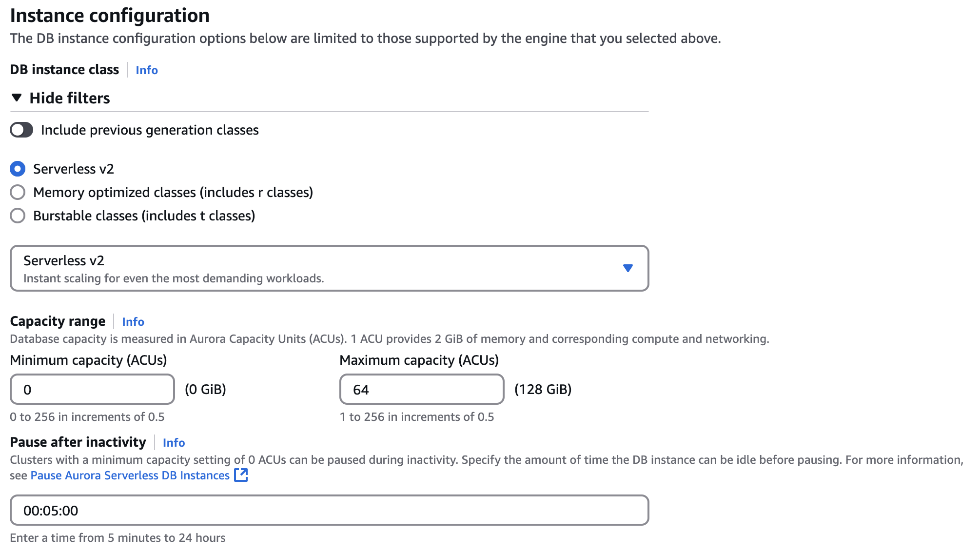Screen dimensions: 980x553
Task: Choose Memory optimized classes radio option
Action: point(18,193)
